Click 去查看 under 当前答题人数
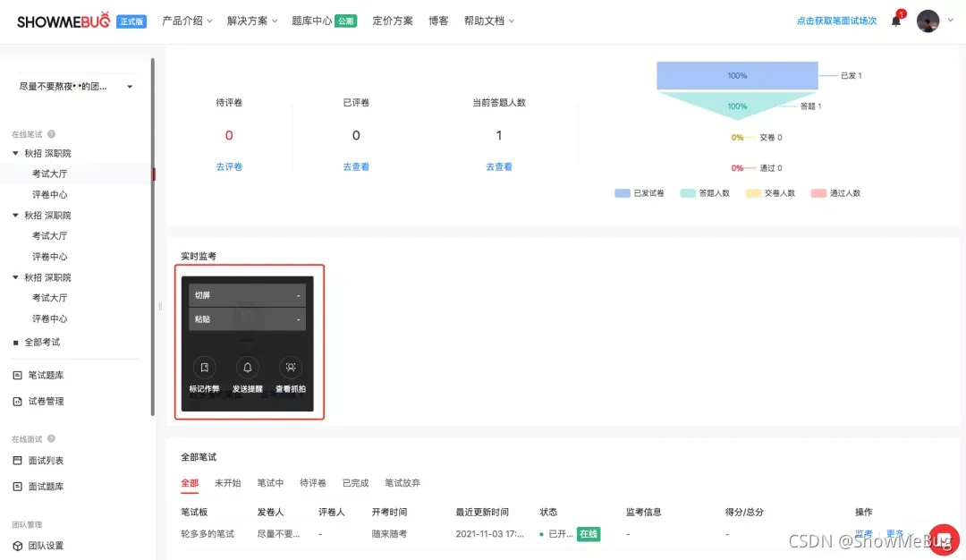 [499, 167]
